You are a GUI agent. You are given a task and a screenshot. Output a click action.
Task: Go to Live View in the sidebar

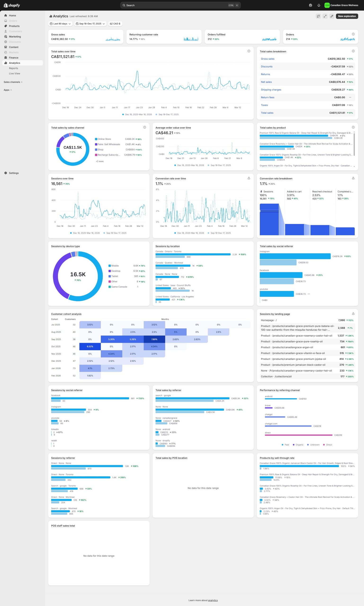coord(14,73)
